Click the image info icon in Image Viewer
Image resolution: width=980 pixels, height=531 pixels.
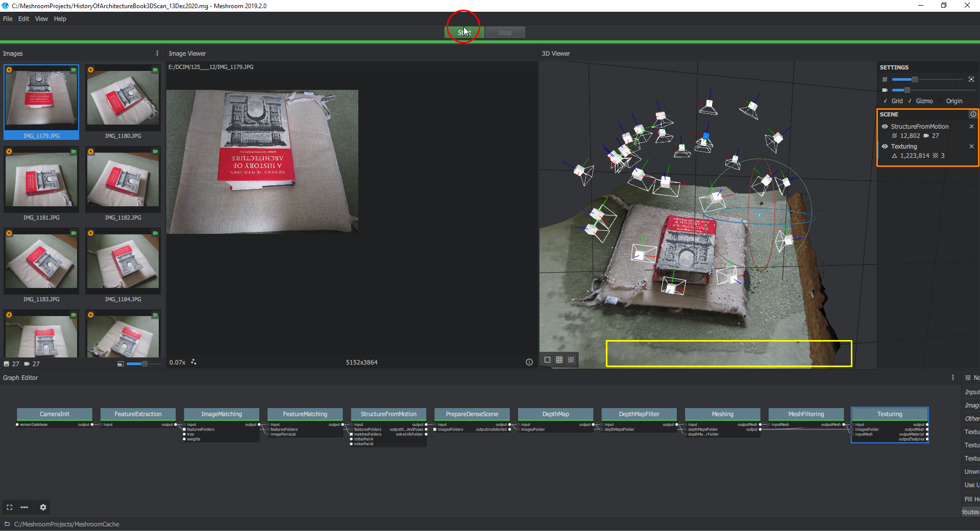click(x=529, y=363)
